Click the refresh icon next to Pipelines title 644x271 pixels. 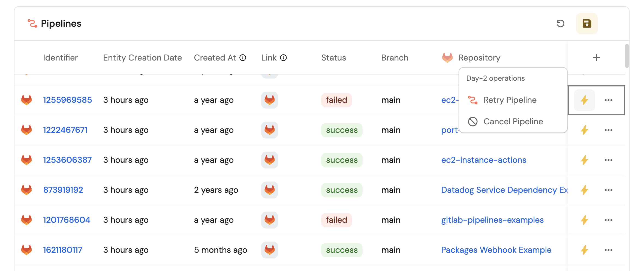(560, 23)
